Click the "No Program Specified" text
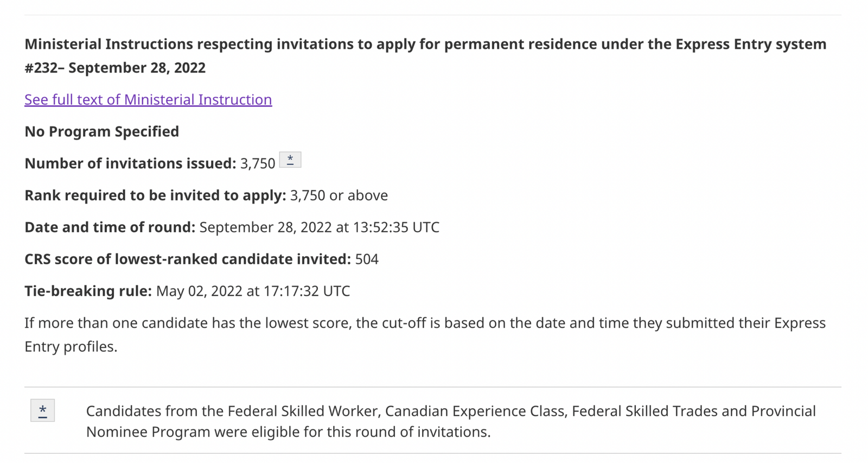 click(101, 131)
